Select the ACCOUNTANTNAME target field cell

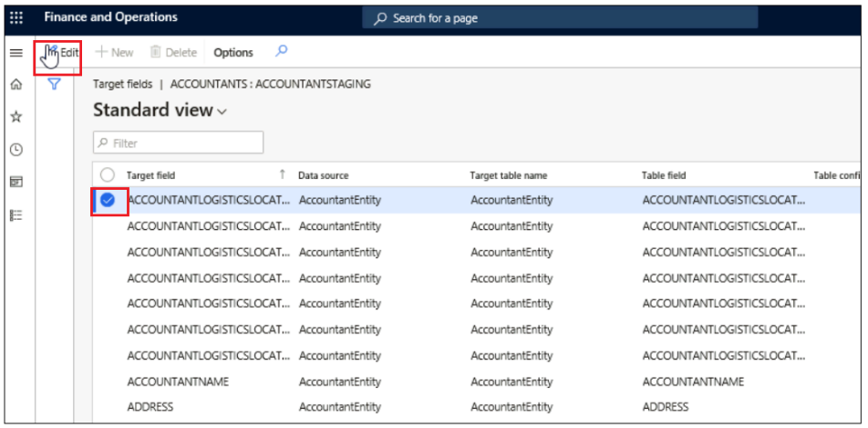[178, 381]
